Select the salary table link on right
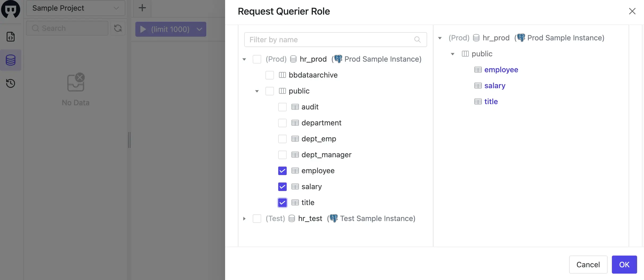This screenshot has width=644, height=280. (495, 86)
